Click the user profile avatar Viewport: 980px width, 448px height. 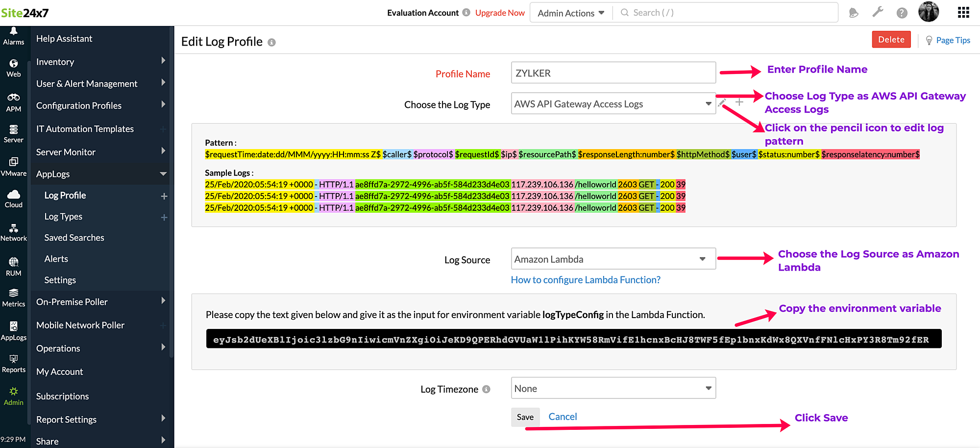(929, 12)
